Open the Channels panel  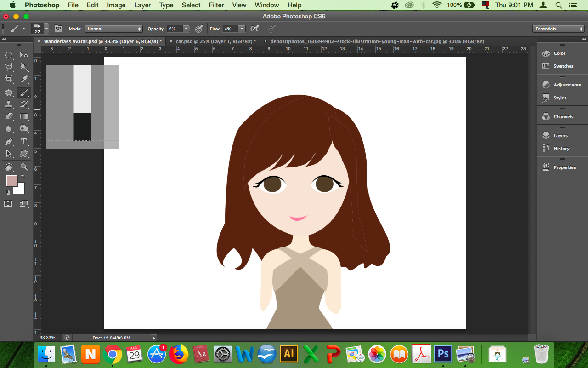tap(562, 117)
